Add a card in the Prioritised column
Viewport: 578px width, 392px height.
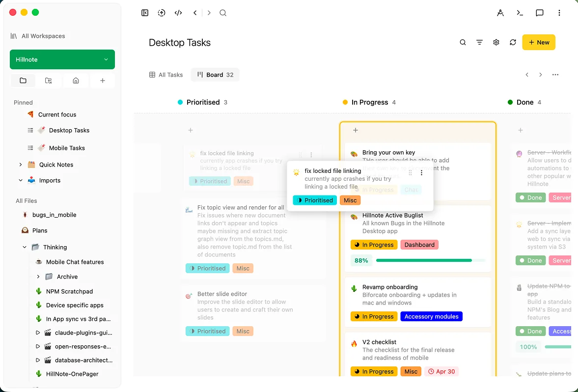[x=191, y=130]
